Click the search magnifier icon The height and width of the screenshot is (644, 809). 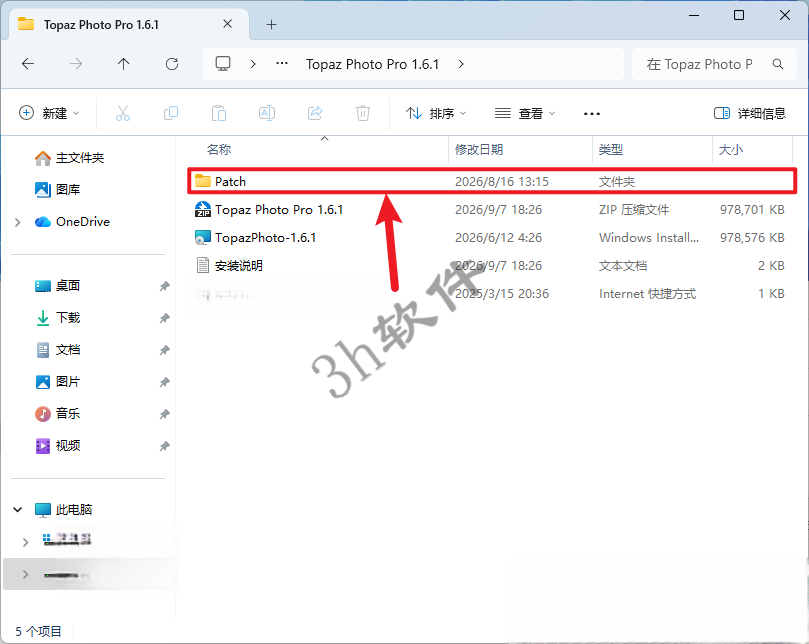(778, 64)
